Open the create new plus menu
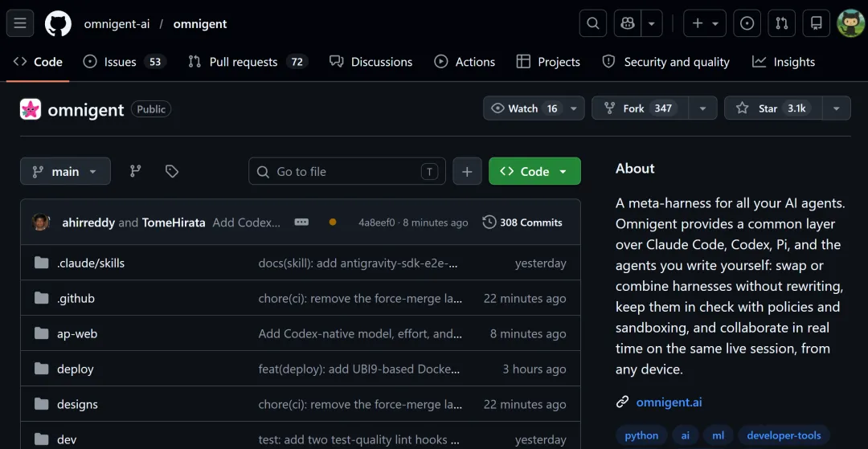868x449 pixels. pyautogui.click(x=705, y=23)
